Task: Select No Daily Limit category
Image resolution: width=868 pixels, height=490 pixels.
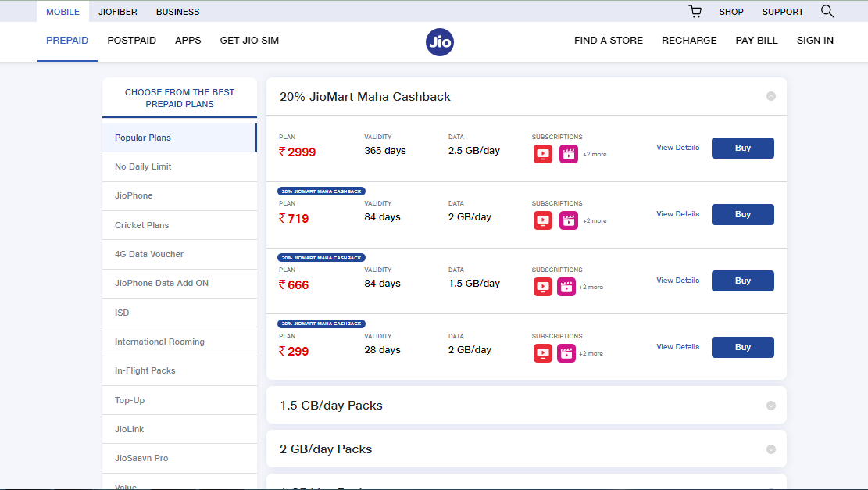Action: 180,166
